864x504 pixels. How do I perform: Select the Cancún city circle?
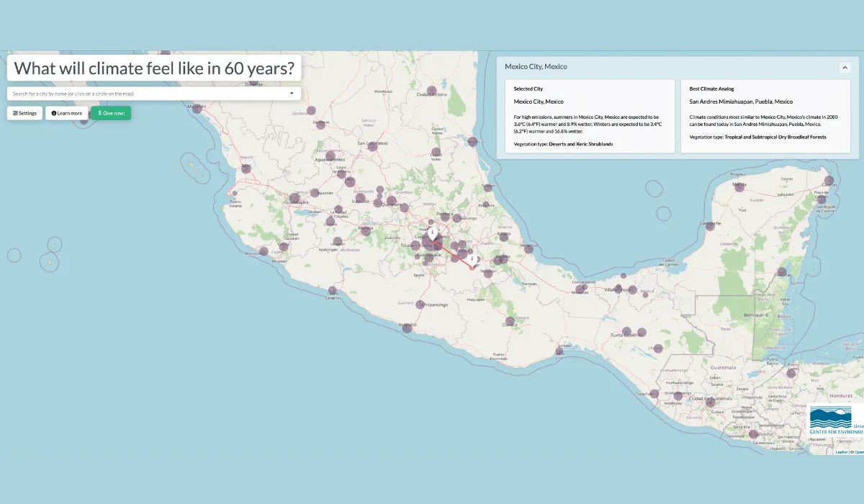tap(829, 181)
